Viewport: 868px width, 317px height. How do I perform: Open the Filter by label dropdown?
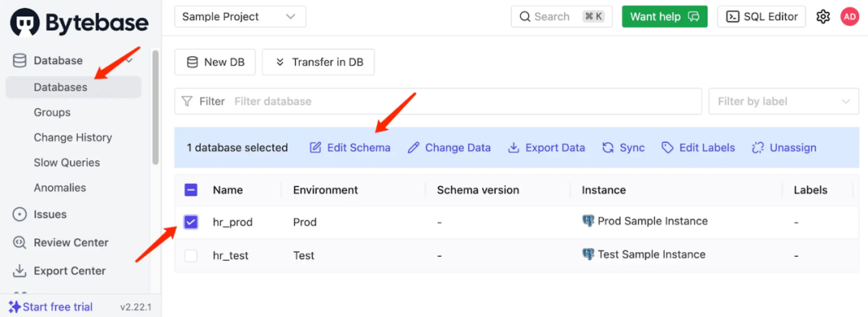[784, 101]
